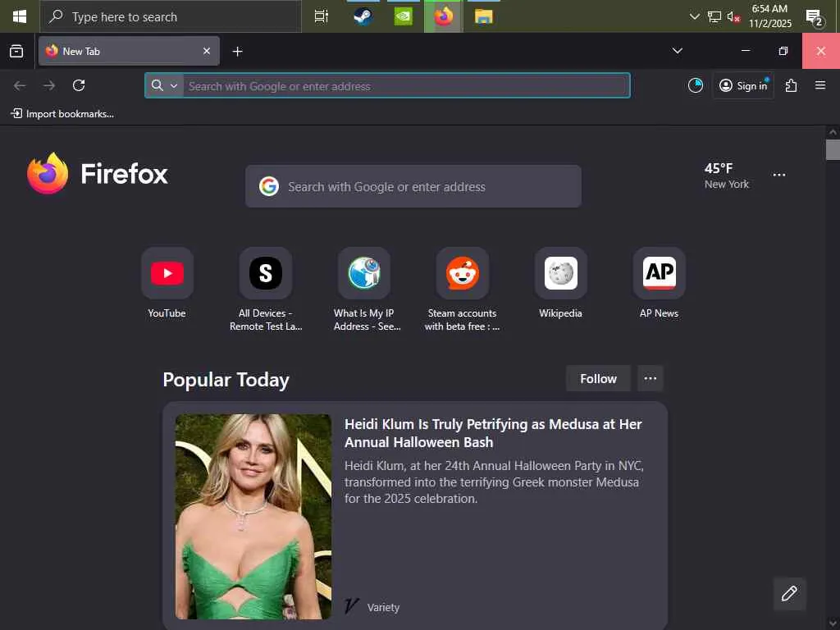Viewport: 840px width, 630px height.
Task: Click the article summary about the Halloween party
Action: (494, 482)
